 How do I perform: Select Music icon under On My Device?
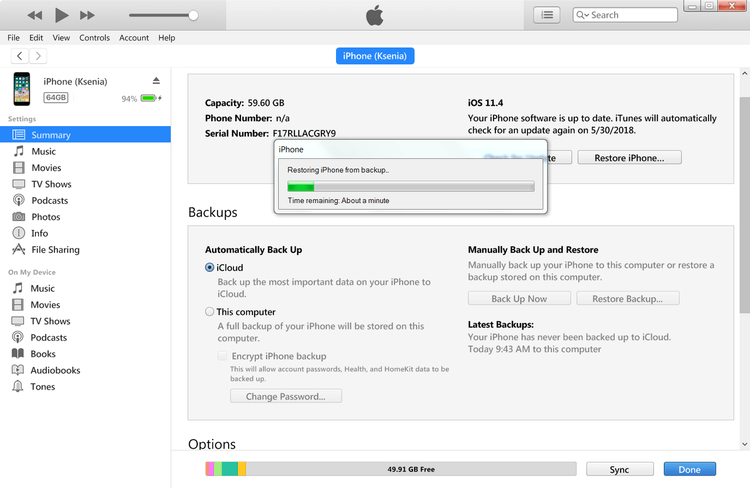point(18,288)
